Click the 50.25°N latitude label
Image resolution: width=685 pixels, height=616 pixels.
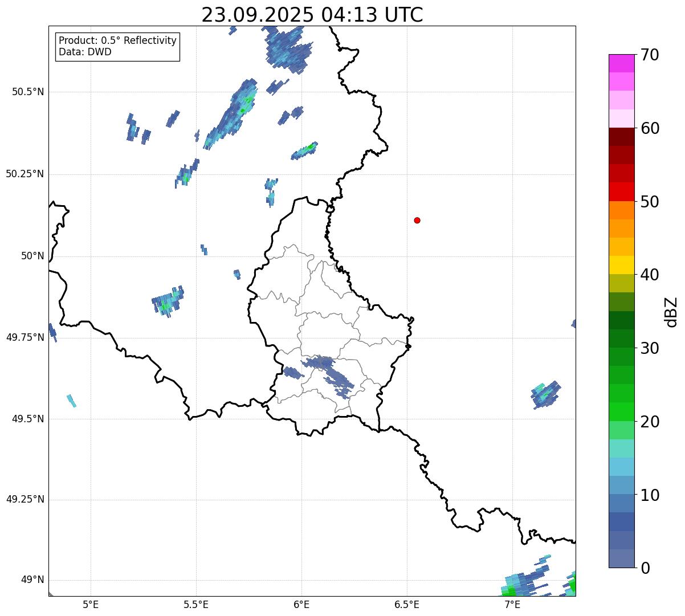pyautogui.click(x=25, y=174)
